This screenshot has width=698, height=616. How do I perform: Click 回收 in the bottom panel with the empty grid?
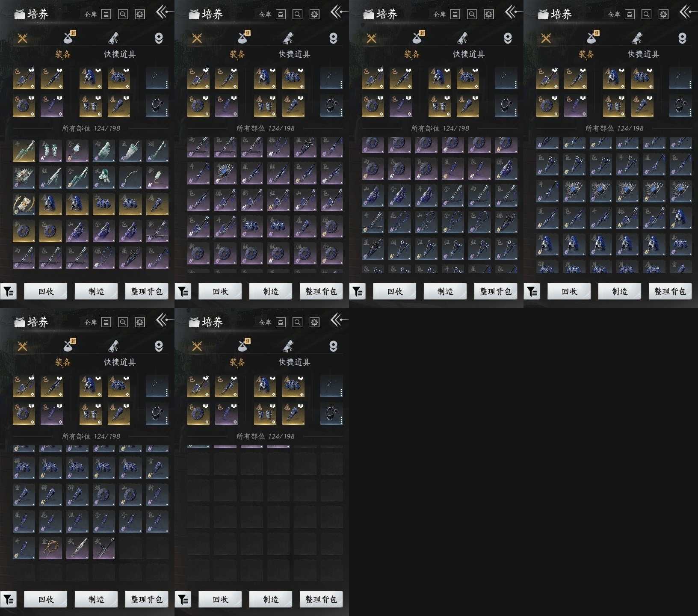[x=220, y=599]
